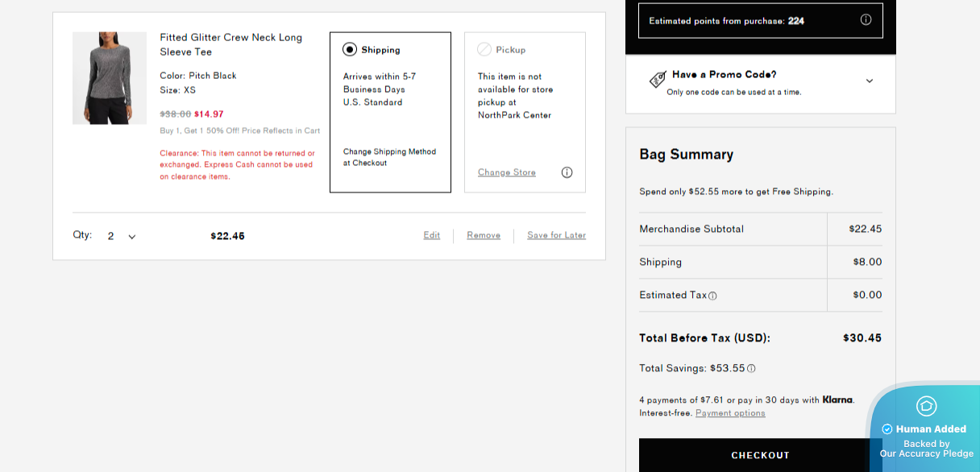
Task: Click the Have a Promo Code? heading
Action: coord(724,75)
